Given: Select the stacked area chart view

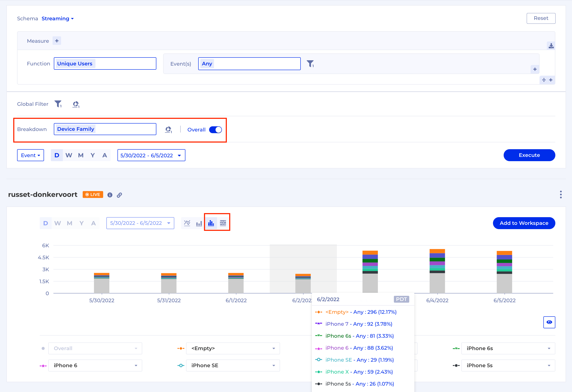Looking at the screenshot, I should coord(223,223).
